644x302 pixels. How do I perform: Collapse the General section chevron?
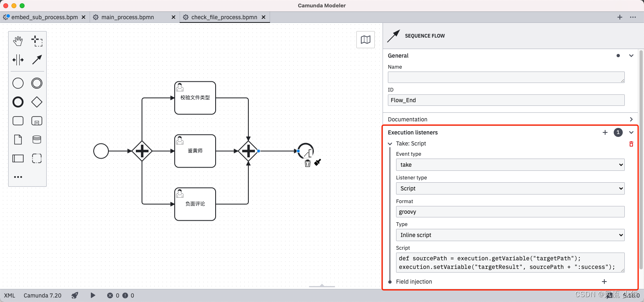point(631,56)
